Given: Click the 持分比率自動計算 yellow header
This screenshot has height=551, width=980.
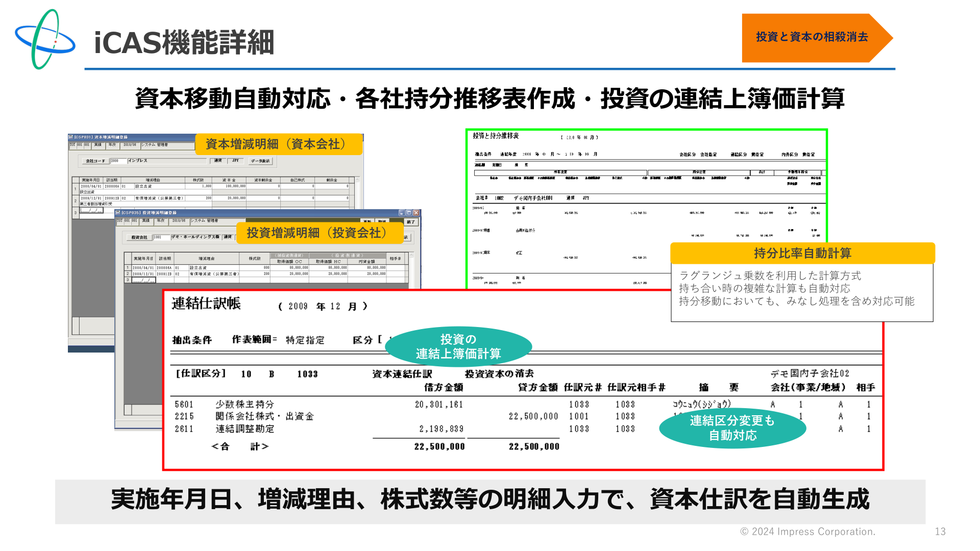Looking at the screenshot, I should [x=802, y=253].
